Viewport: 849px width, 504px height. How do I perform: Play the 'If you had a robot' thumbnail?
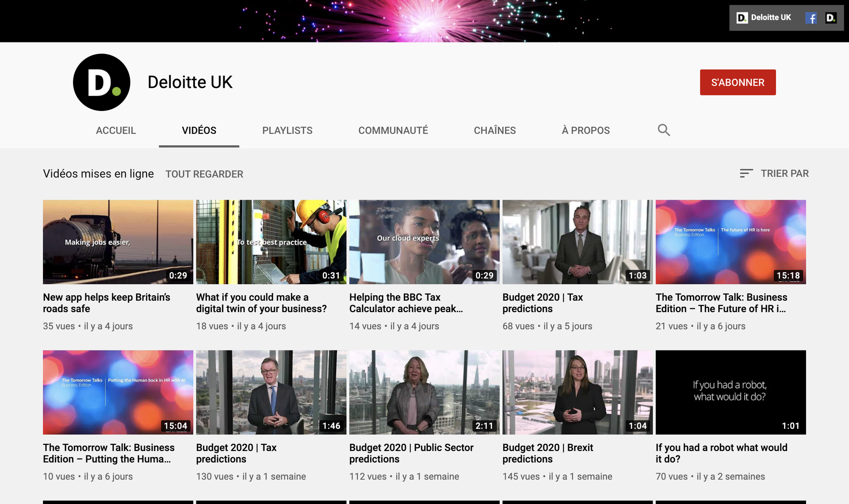click(x=731, y=392)
